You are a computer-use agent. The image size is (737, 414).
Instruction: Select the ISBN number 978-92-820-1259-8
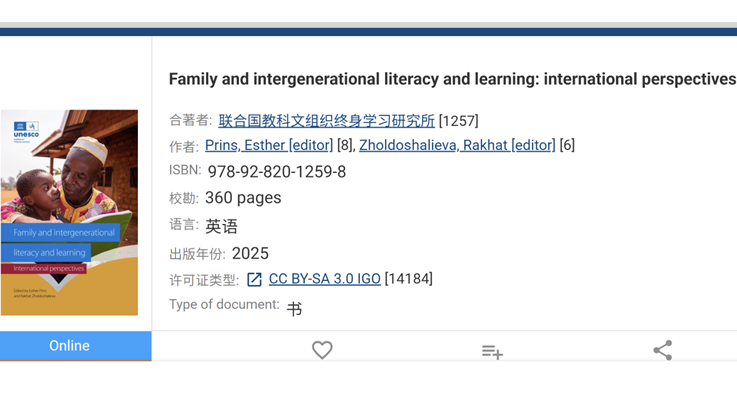pyautogui.click(x=277, y=172)
